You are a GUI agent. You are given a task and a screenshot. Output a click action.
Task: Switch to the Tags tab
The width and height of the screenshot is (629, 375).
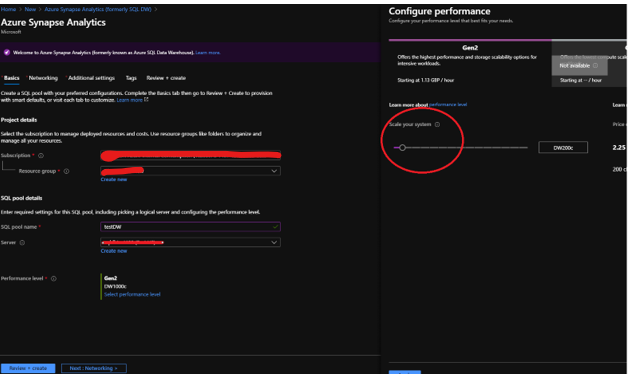pos(131,78)
